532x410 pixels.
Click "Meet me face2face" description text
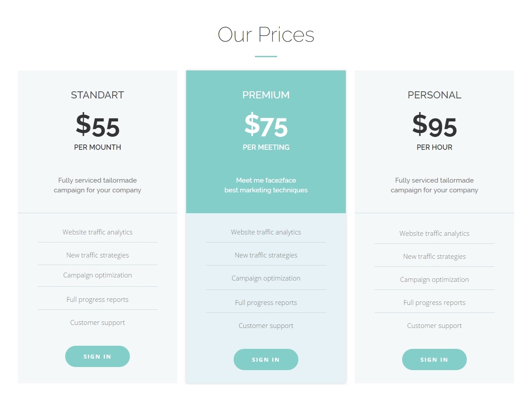(266, 180)
